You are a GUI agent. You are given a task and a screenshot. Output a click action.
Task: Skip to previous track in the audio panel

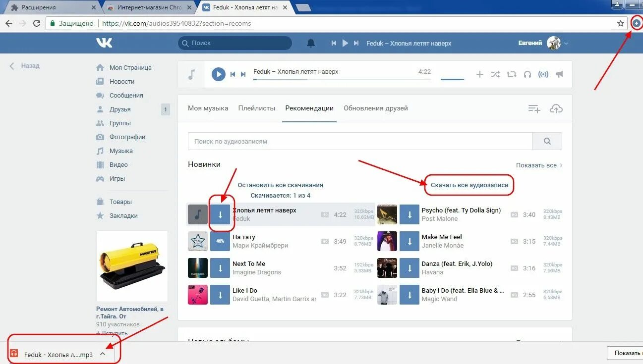coord(233,74)
